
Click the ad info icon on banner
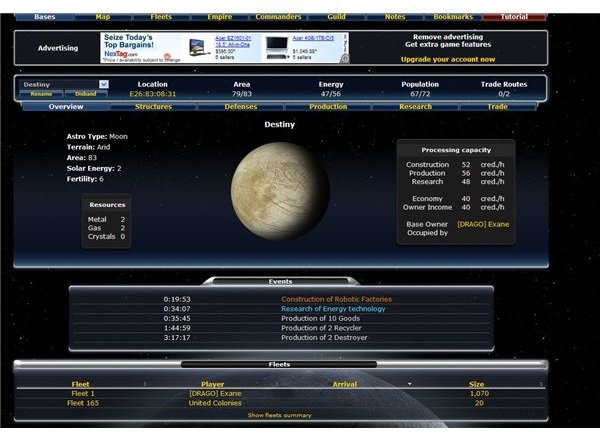[x=345, y=59]
